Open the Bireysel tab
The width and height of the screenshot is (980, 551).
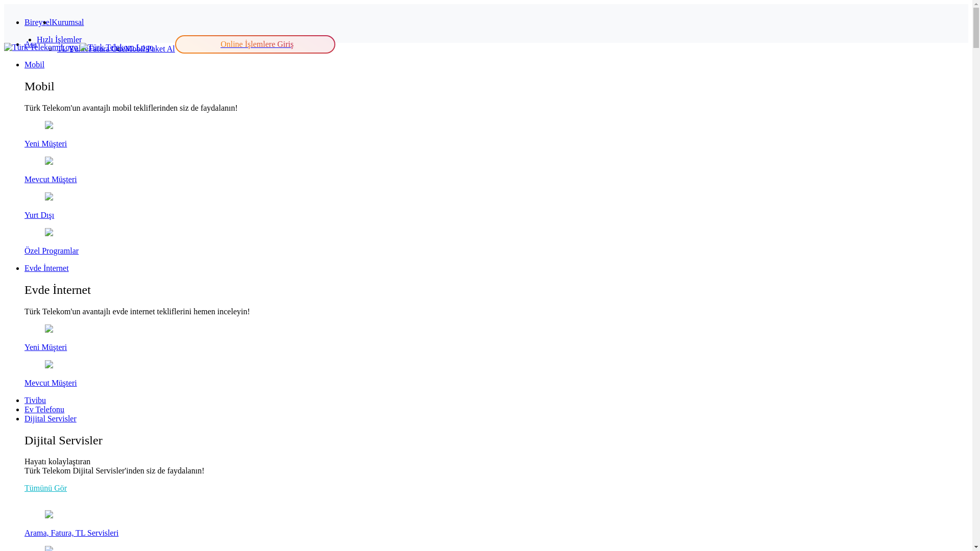tap(38, 22)
